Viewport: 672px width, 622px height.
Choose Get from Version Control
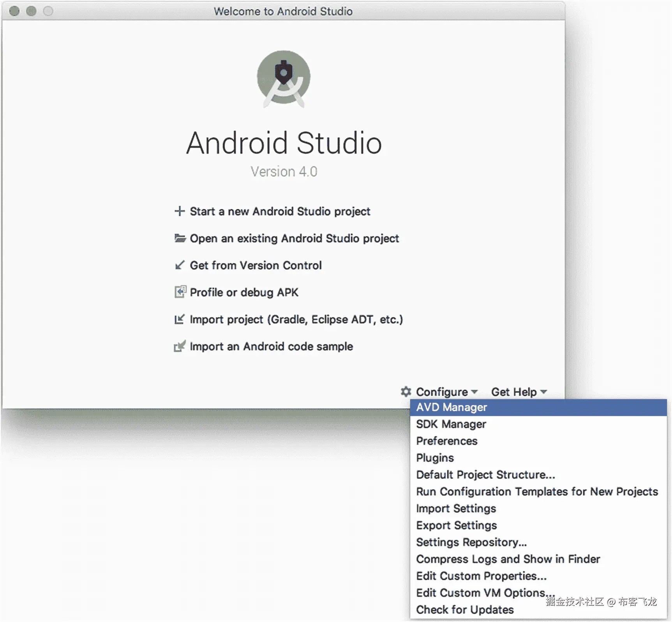[256, 265]
